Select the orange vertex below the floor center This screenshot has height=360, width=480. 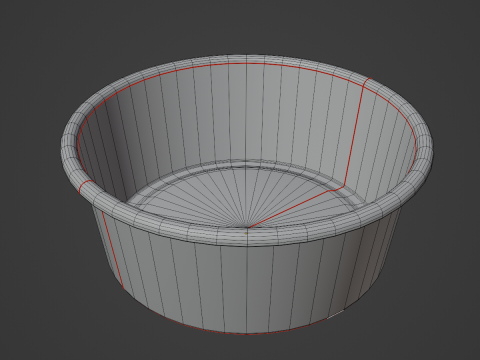point(246,233)
